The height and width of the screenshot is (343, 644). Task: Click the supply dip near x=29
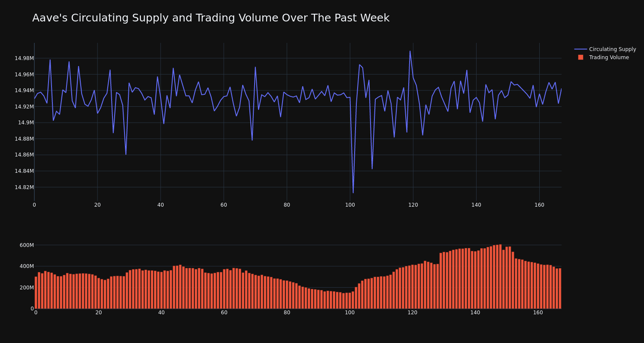point(126,154)
